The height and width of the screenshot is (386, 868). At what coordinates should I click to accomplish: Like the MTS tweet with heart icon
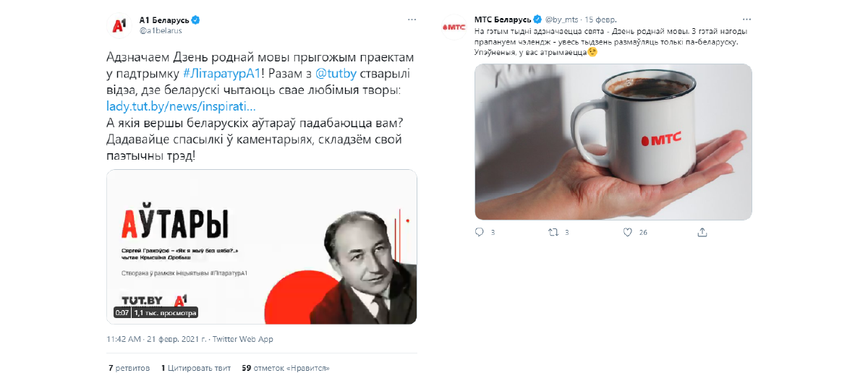click(x=628, y=232)
